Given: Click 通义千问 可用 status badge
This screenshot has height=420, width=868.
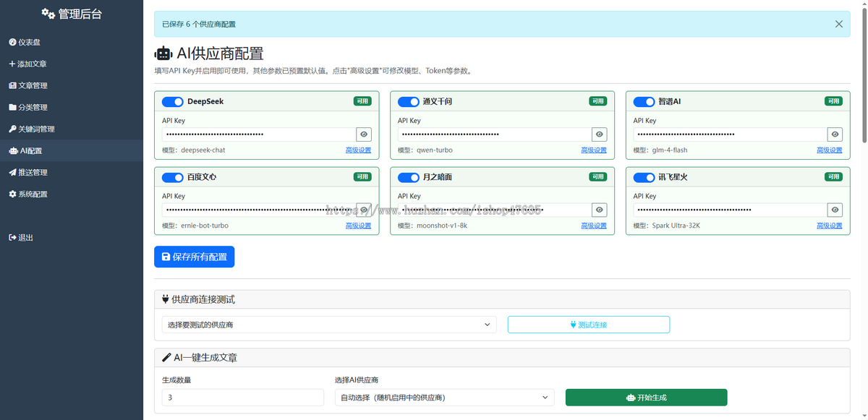Looking at the screenshot, I should point(598,101).
